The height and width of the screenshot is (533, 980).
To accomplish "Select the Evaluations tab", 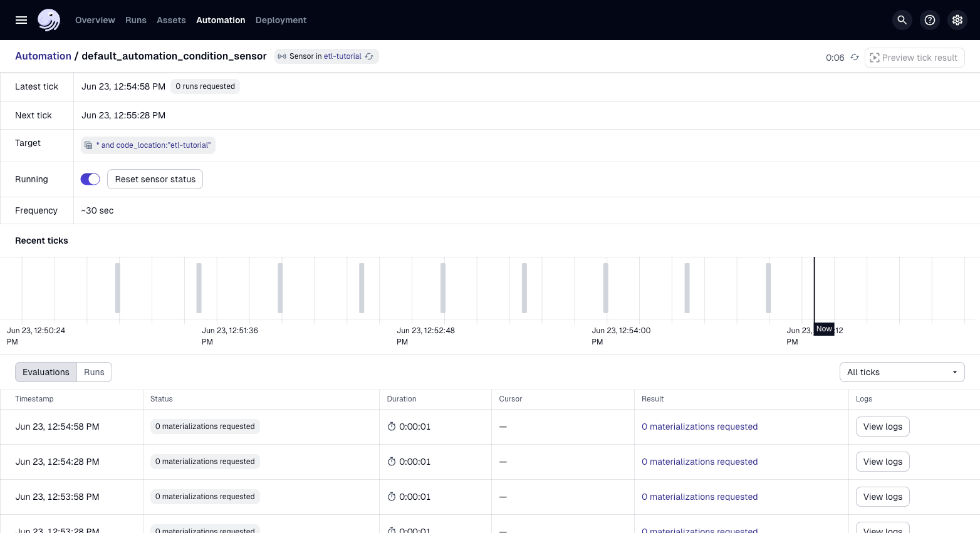I will click(x=46, y=372).
